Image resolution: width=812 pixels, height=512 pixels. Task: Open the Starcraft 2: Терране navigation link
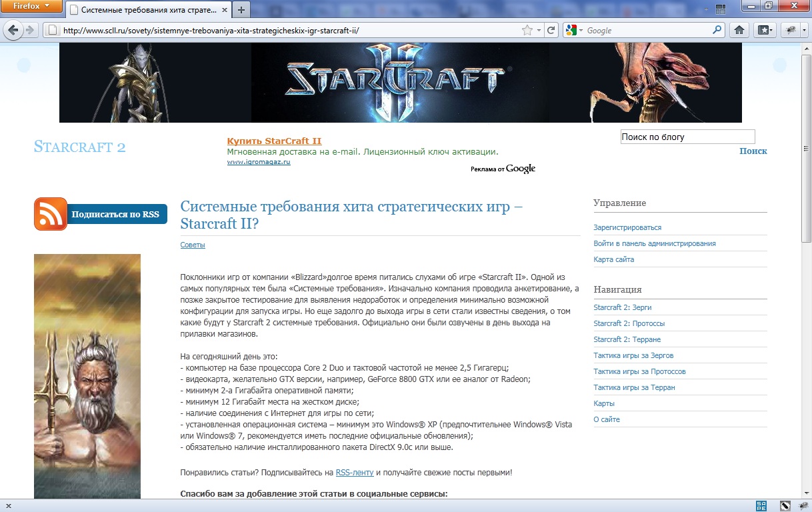(627, 339)
